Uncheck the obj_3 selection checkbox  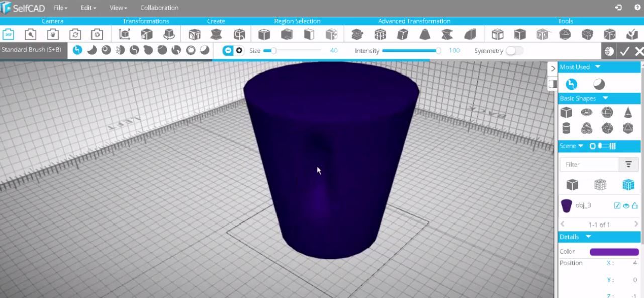(x=617, y=205)
